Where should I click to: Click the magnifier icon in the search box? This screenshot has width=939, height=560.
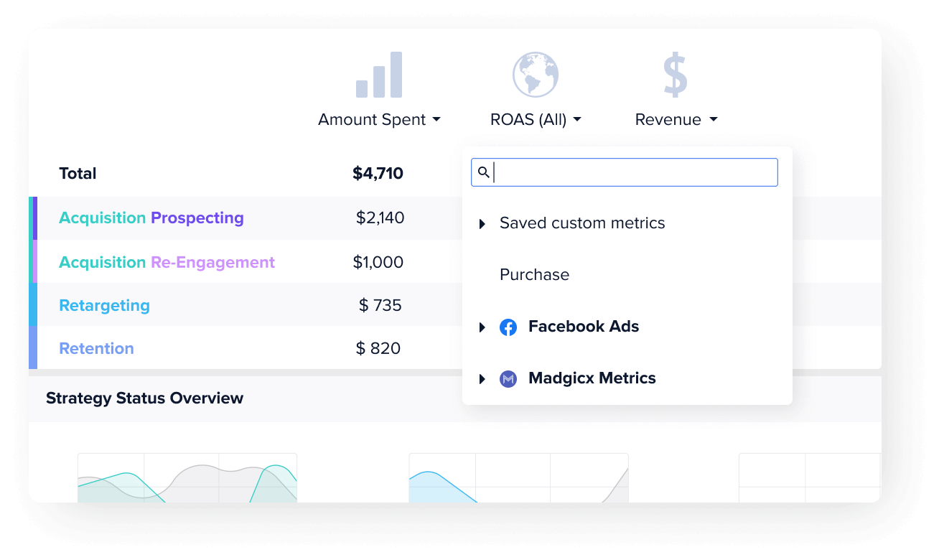(x=484, y=172)
